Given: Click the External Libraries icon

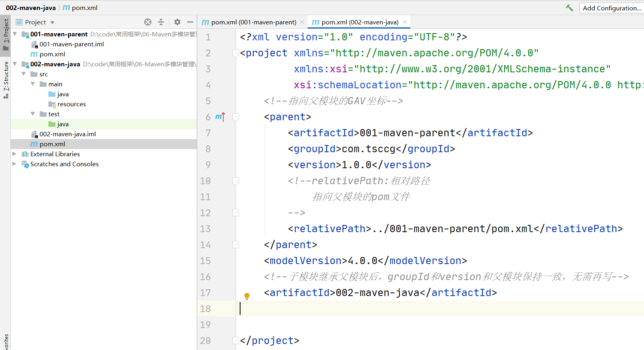Looking at the screenshot, I should click(x=25, y=154).
